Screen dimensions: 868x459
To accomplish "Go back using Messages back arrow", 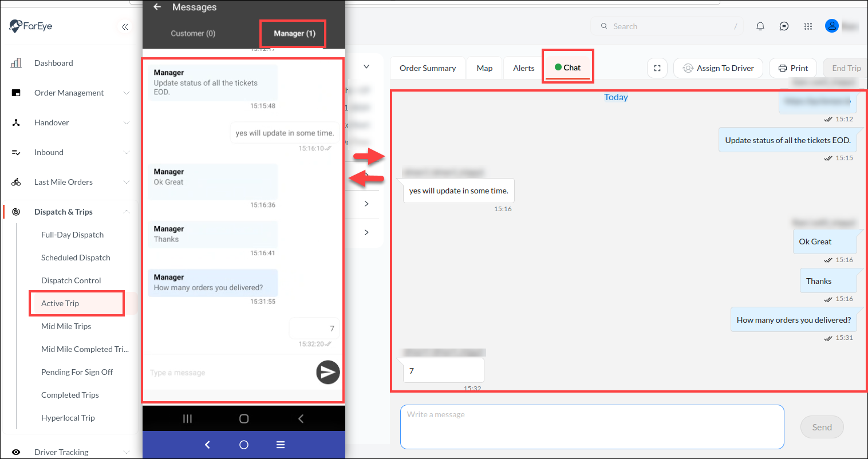I will pos(157,7).
